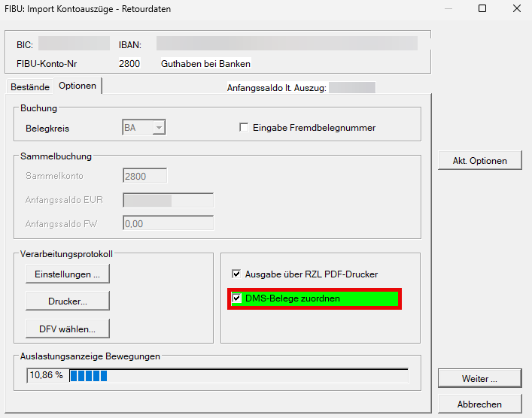The height and width of the screenshot is (418, 532).
Task: Toggle the DMS-Belege zuordnen checkbox
Action: [x=237, y=298]
